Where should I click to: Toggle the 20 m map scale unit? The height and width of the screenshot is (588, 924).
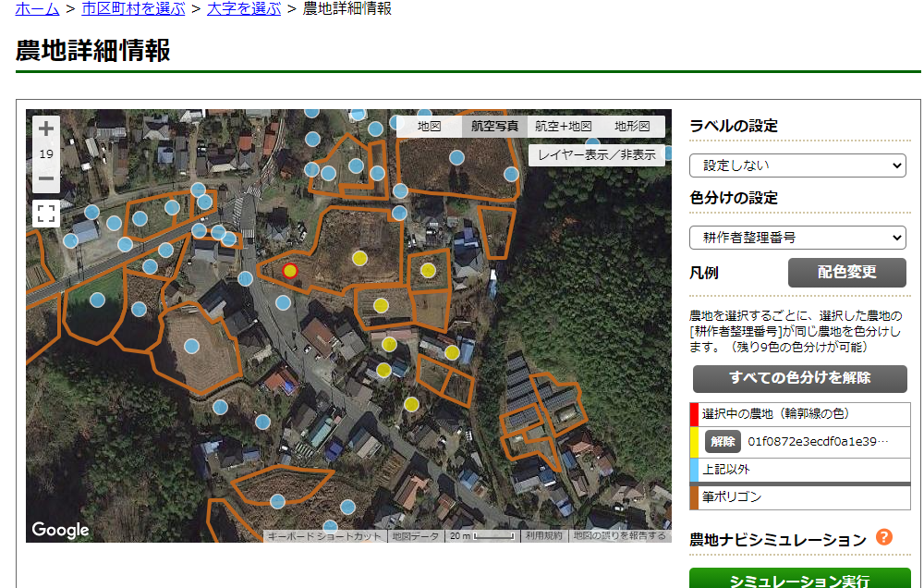click(482, 536)
